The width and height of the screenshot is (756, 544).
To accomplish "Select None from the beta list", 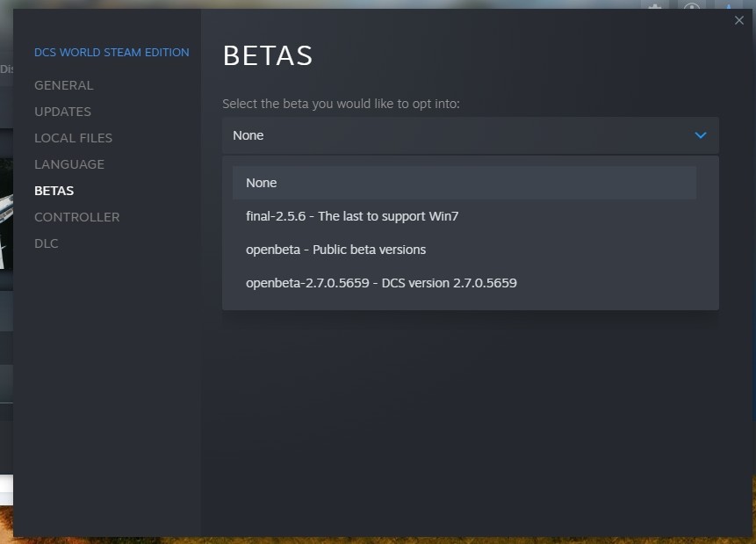I will [x=464, y=183].
